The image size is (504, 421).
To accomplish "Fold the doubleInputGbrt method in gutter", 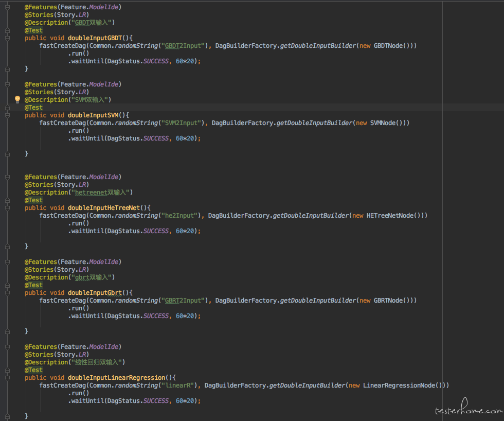I will tap(7, 293).
